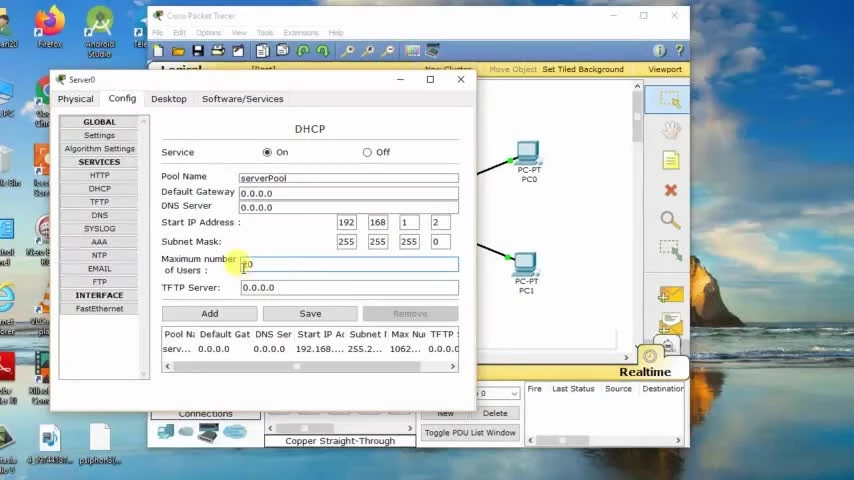Open the Edit menu

(179, 33)
